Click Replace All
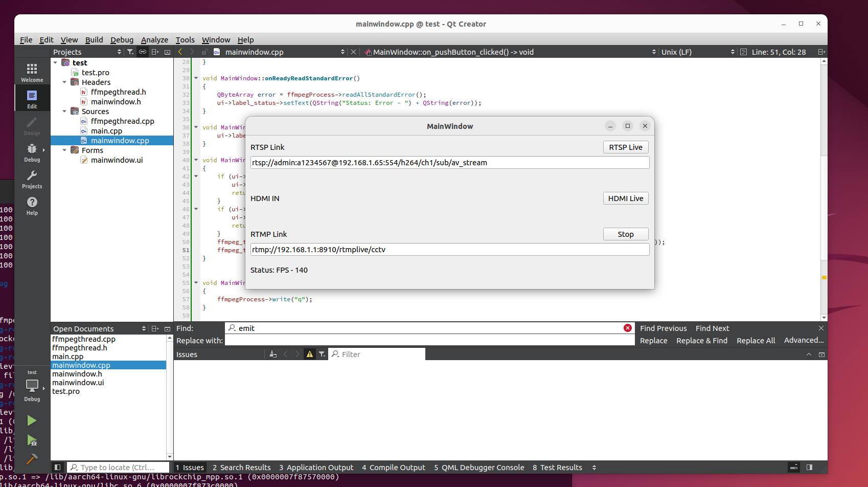The image size is (868, 487). point(756,340)
